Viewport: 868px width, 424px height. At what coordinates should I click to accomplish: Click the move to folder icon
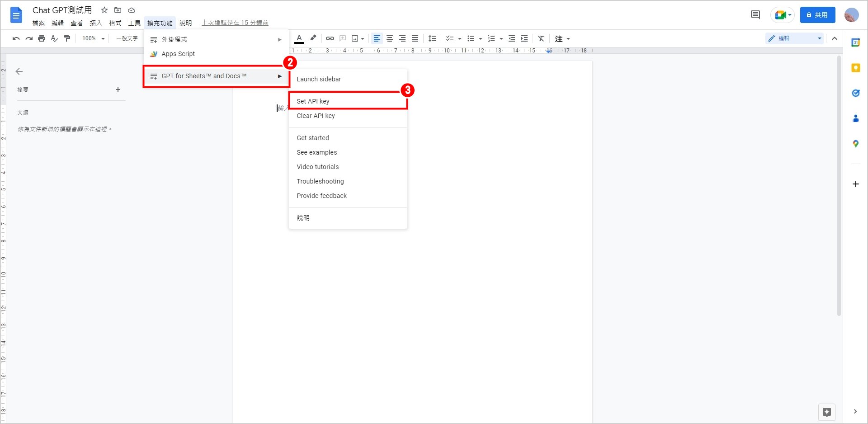point(118,10)
